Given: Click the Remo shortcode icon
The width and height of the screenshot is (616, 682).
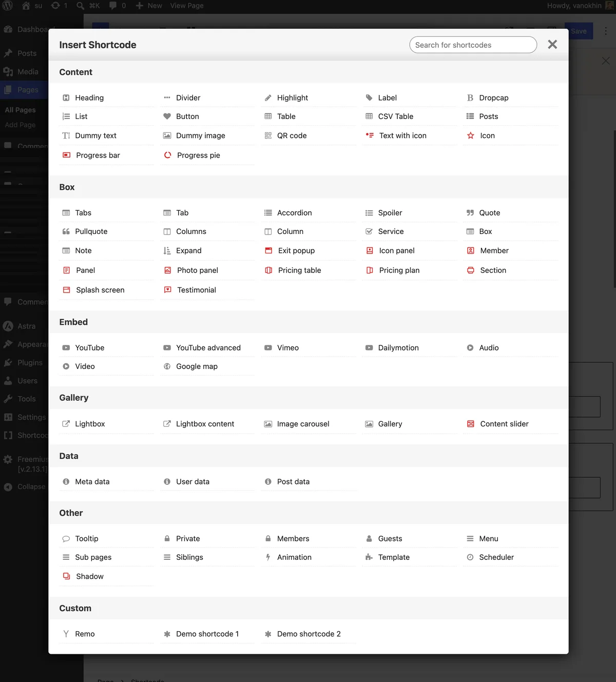Looking at the screenshot, I should (x=66, y=634).
